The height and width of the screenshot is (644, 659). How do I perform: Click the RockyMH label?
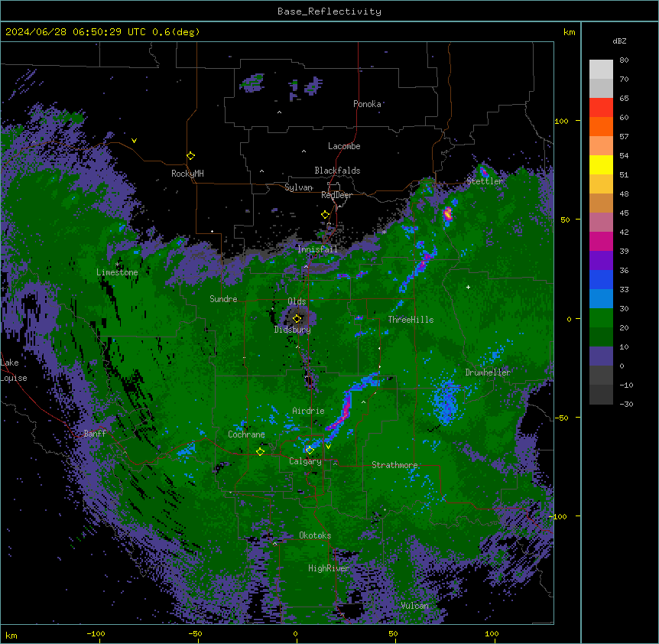[x=187, y=174]
